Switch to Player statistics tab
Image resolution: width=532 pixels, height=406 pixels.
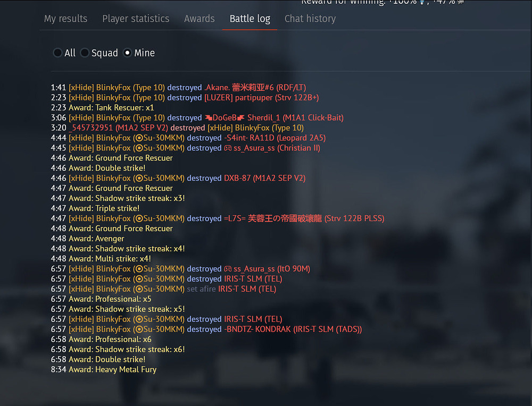(x=136, y=19)
